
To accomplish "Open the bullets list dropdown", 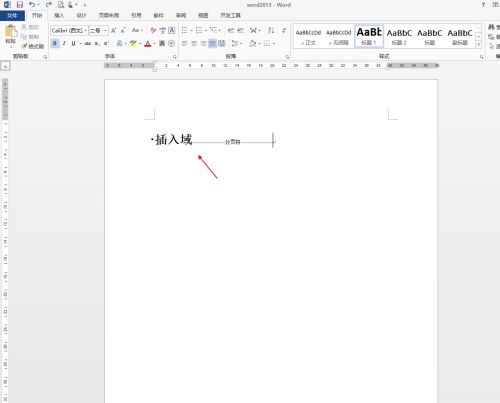I will tap(192, 31).
